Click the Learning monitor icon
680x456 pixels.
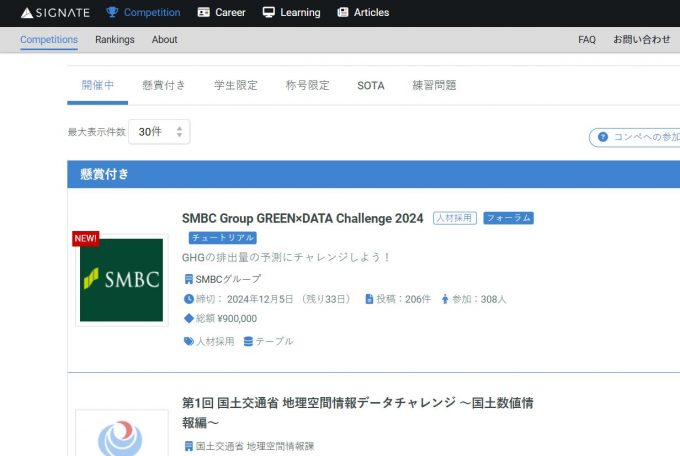[268, 12]
